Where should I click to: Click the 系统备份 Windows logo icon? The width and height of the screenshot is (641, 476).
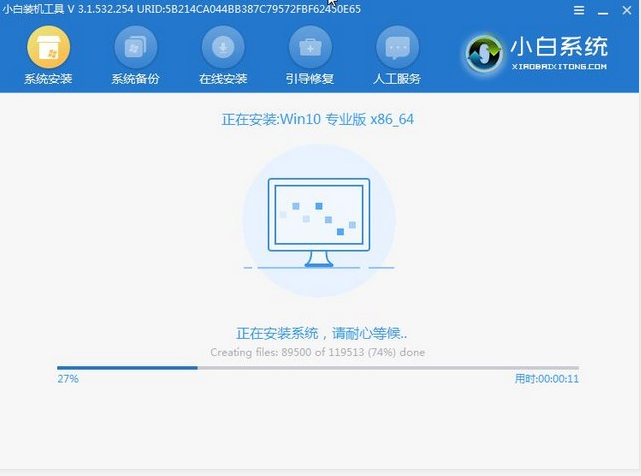[x=136, y=46]
